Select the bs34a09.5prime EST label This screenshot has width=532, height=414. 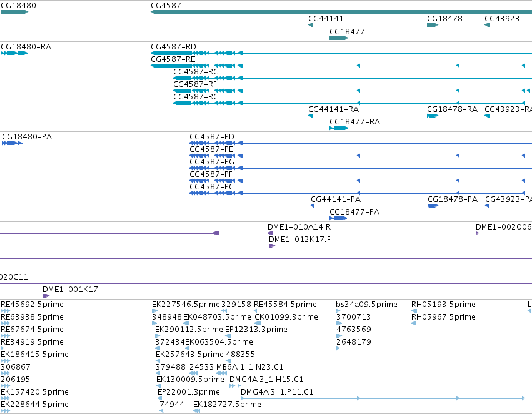(366, 305)
